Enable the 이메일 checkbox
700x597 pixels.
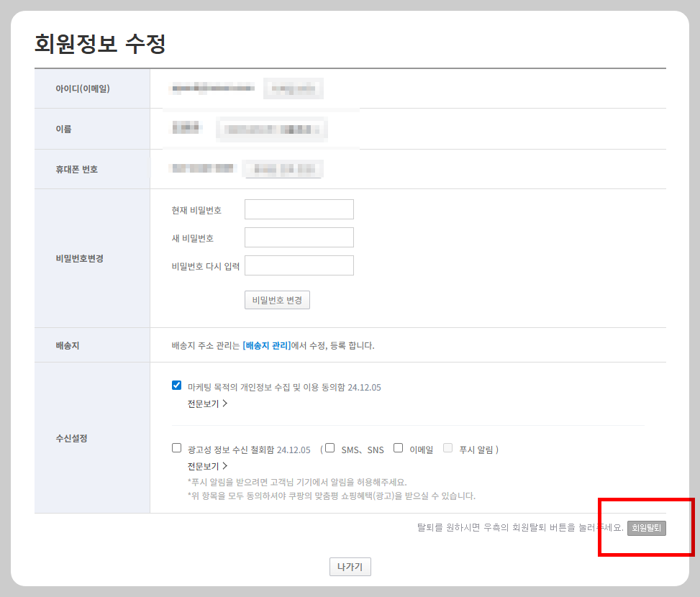pos(398,447)
